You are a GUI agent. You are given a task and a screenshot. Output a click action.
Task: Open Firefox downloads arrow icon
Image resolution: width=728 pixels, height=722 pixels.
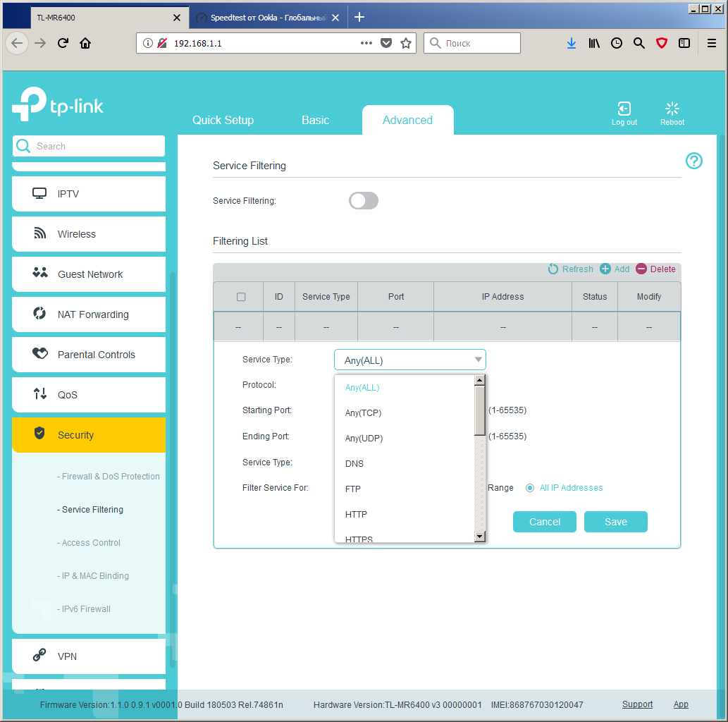point(571,43)
